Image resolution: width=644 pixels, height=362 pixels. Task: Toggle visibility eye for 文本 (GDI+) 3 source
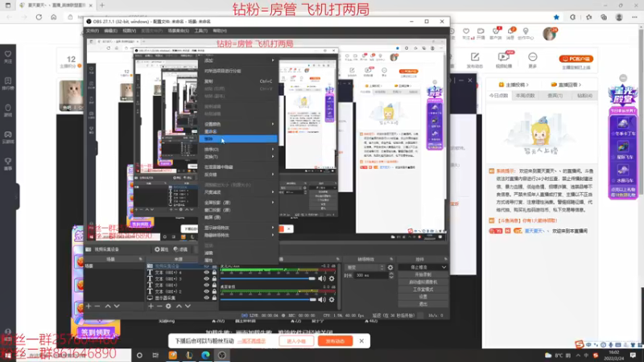click(x=206, y=278)
